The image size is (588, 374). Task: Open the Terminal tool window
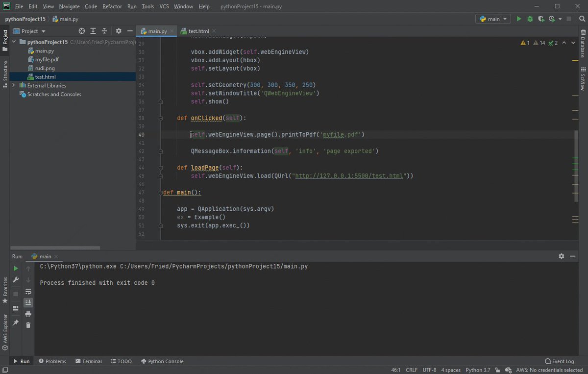click(x=89, y=361)
